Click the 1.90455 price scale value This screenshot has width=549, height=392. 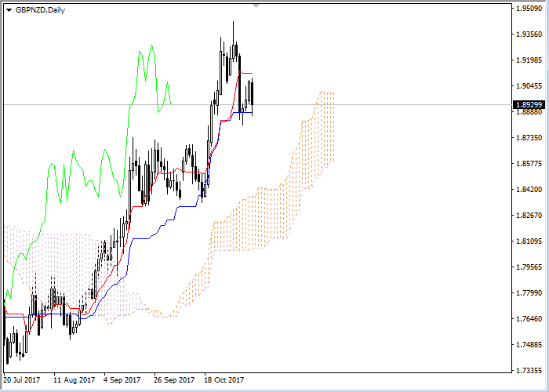tap(529, 85)
